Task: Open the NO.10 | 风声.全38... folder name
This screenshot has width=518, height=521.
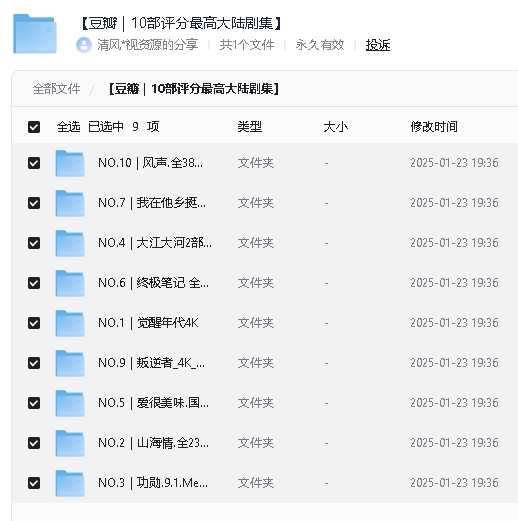Action: (x=150, y=163)
